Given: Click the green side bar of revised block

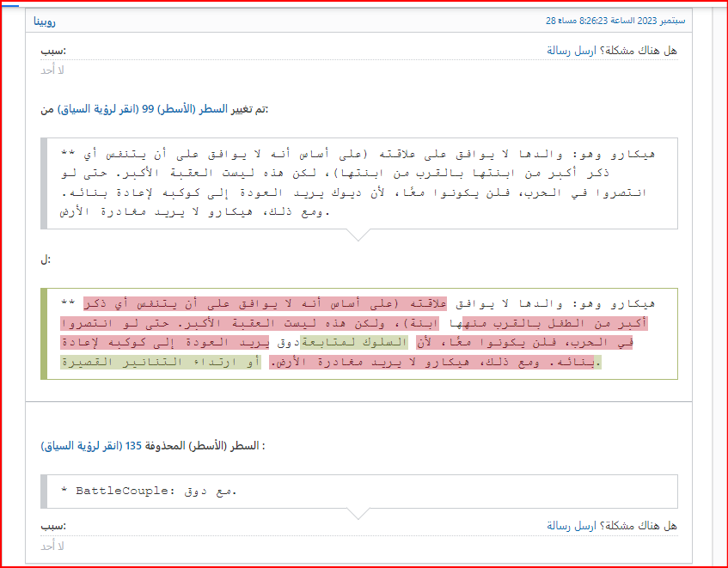Looking at the screenshot, I should click(44, 333).
